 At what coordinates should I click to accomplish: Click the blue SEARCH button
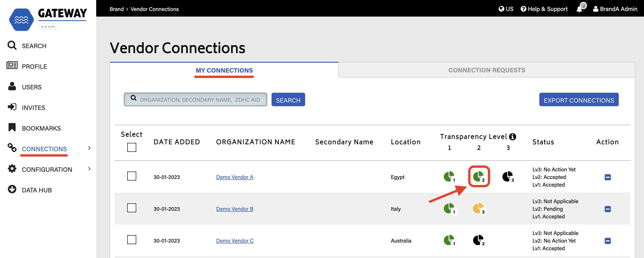tap(288, 100)
